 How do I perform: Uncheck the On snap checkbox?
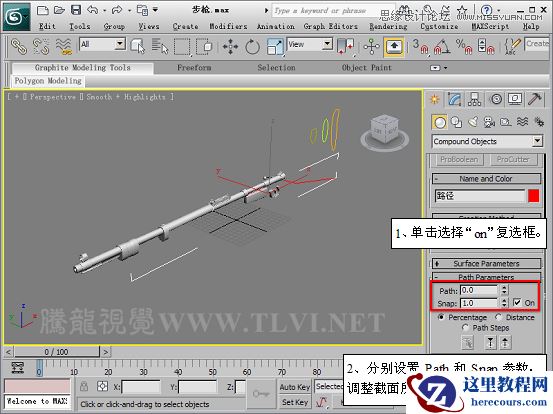click(x=517, y=303)
